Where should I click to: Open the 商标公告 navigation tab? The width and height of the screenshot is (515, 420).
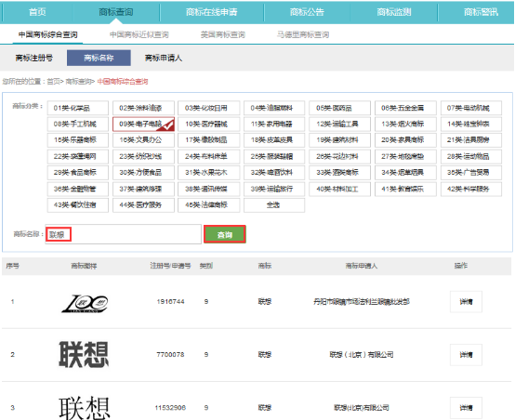click(x=307, y=12)
